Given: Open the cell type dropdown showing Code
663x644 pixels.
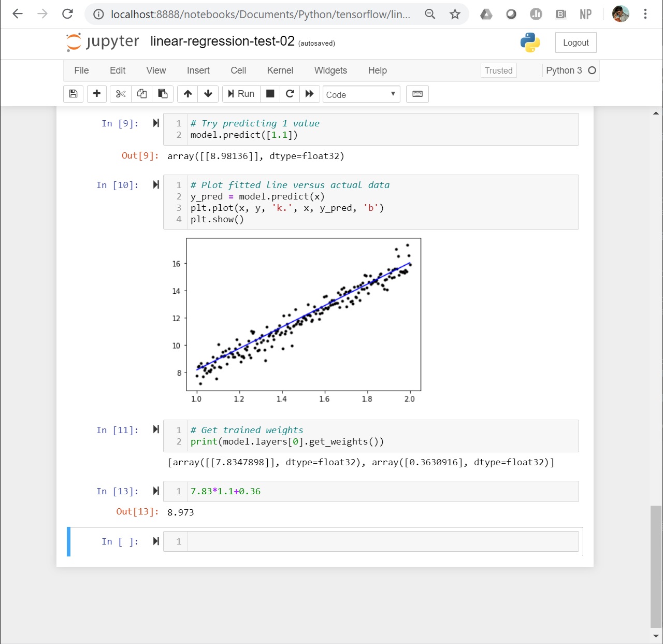Looking at the screenshot, I should coord(361,94).
